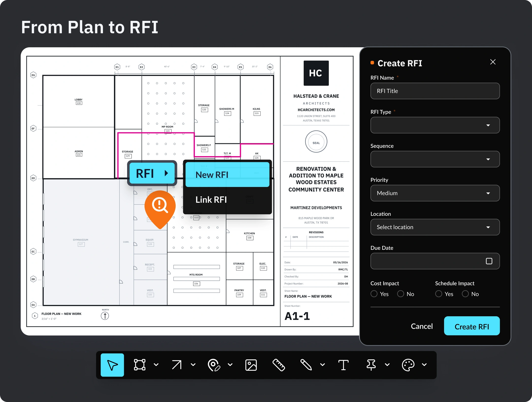Click the KITCHEN room label
This screenshot has width=532, height=402.
(x=249, y=234)
